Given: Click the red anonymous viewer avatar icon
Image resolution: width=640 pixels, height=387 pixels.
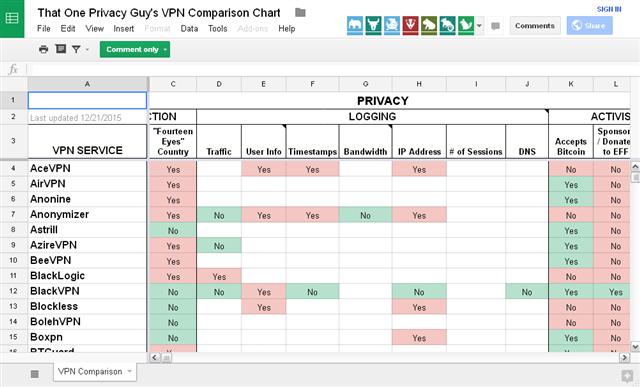Looking at the screenshot, I should point(410,25).
